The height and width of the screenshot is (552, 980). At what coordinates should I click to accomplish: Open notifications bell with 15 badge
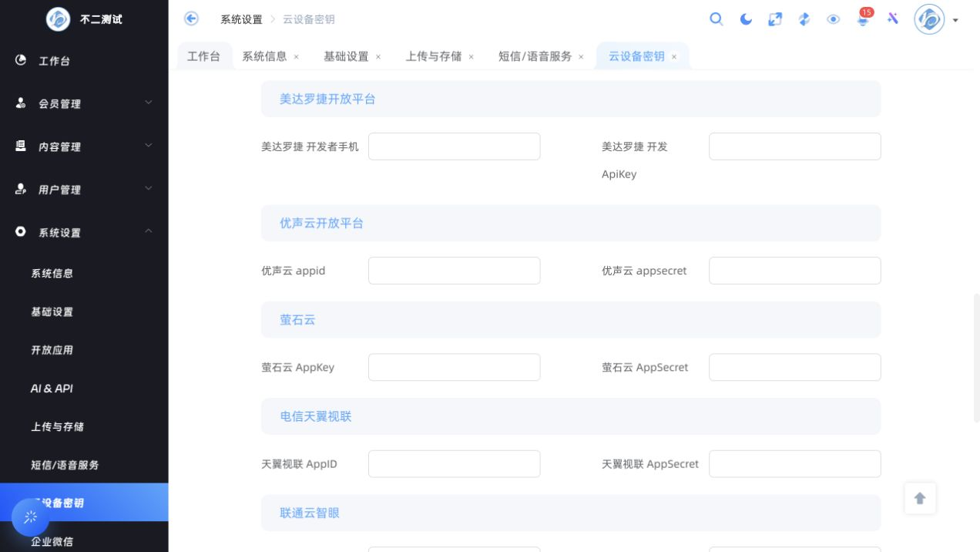[864, 19]
